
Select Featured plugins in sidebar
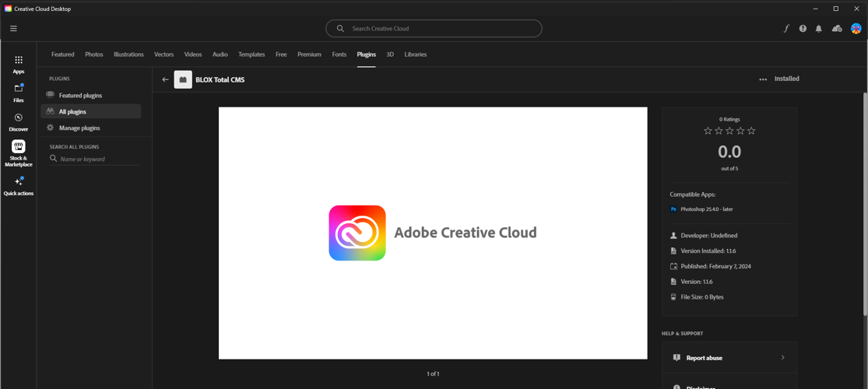(91, 95)
